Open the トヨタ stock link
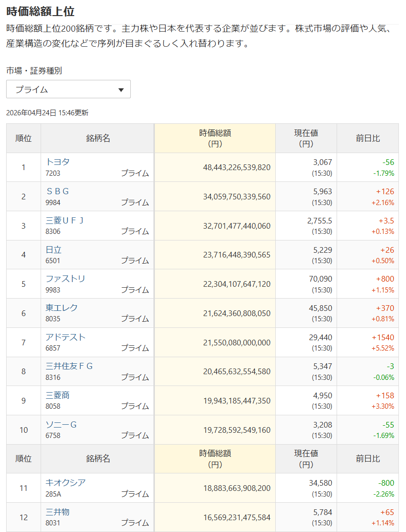The image size is (406, 532). point(58,162)
